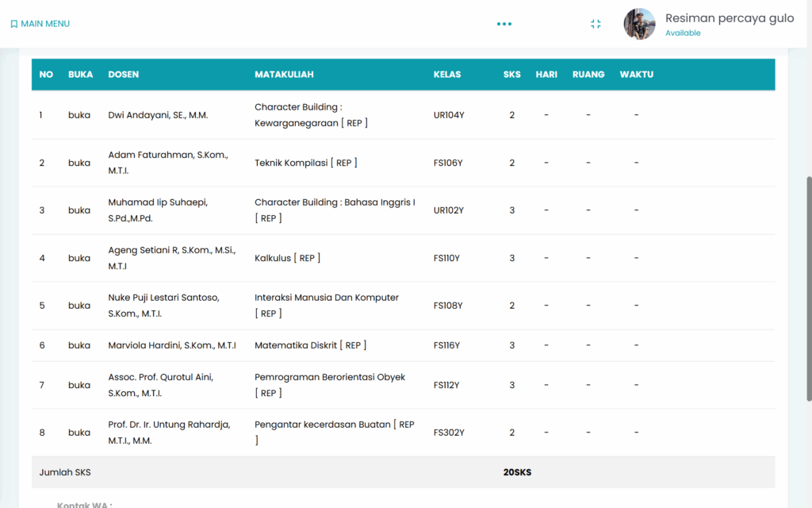Click the 20SKS total value
The height and width of the screenshot is (508, 812).
pos(517,472)
